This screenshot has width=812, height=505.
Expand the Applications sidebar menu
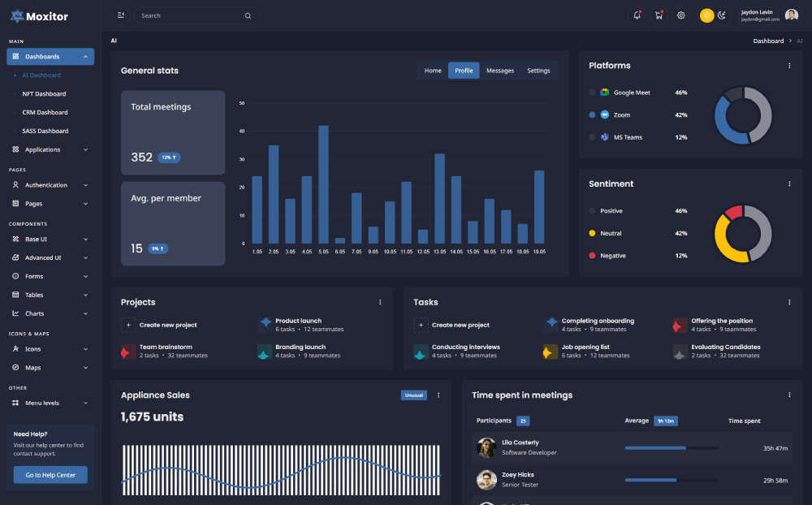pos(50,149)
